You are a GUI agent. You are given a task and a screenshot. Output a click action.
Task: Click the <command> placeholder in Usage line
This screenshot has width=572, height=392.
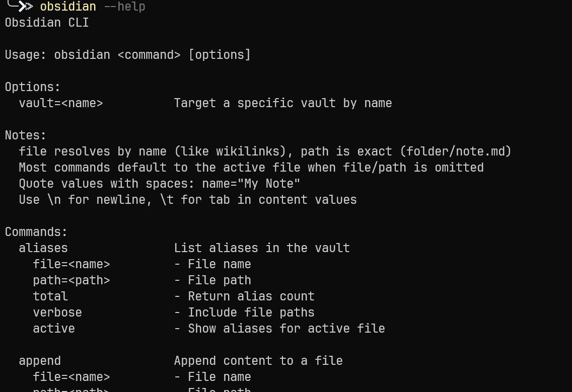coord(149,55)
